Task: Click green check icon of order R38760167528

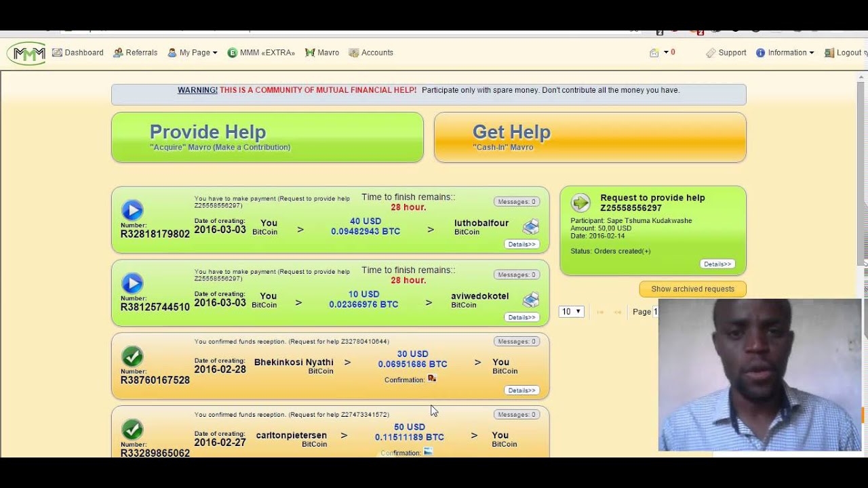Action: (x=132, y=357)
